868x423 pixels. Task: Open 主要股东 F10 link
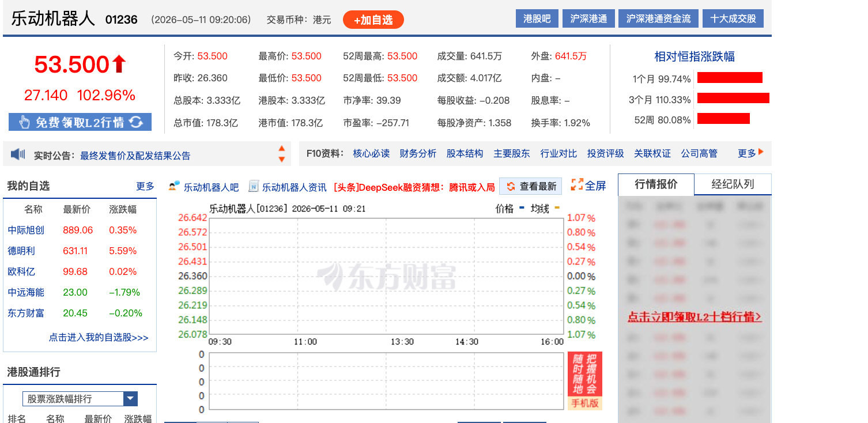pyautogui.click(x=512, y=153)
